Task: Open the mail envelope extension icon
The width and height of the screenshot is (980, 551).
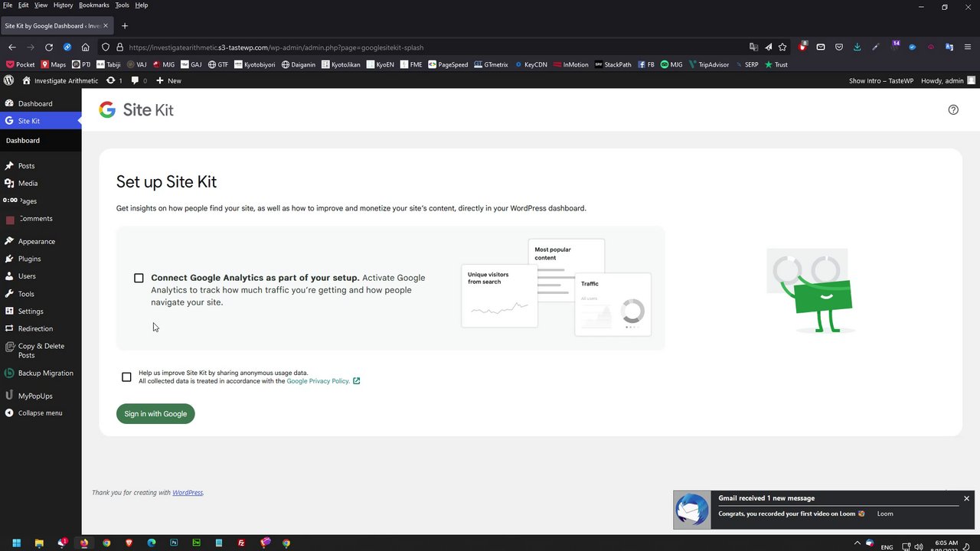Action: [x=821, y=47]
